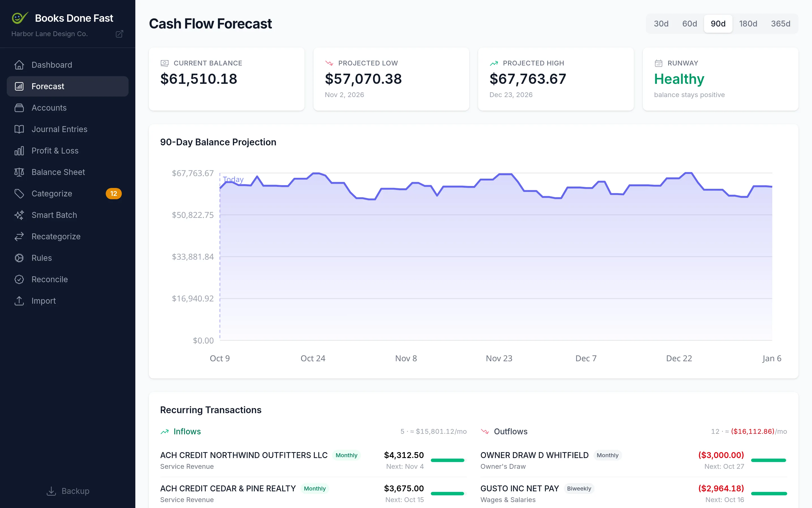Click confidence bar for Owner Draw D Whitfield
Screen dimensions: 812x508
coord(769,460)
